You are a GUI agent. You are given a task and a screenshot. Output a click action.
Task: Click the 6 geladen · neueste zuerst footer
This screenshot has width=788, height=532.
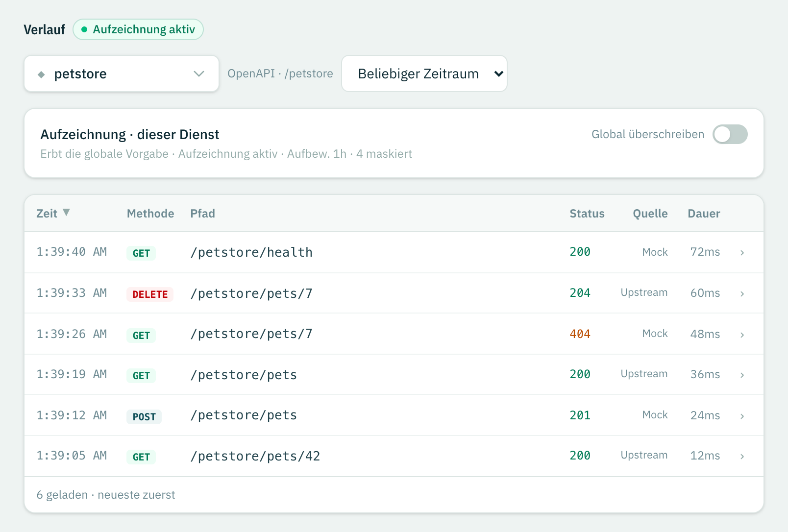[106, 495]
